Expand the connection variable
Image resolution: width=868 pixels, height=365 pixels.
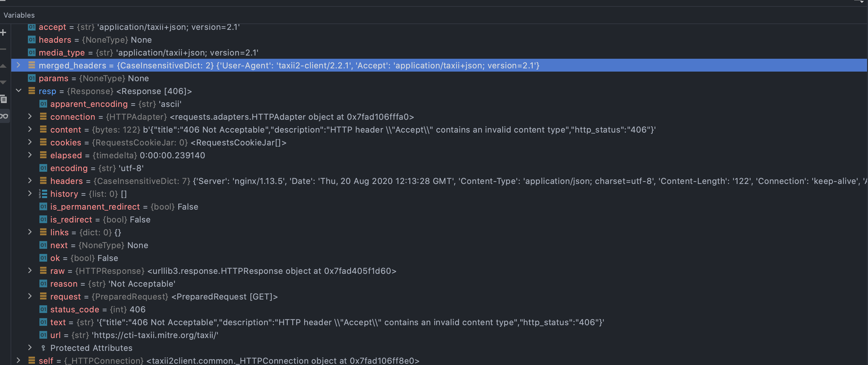click(x=30, y=117)
